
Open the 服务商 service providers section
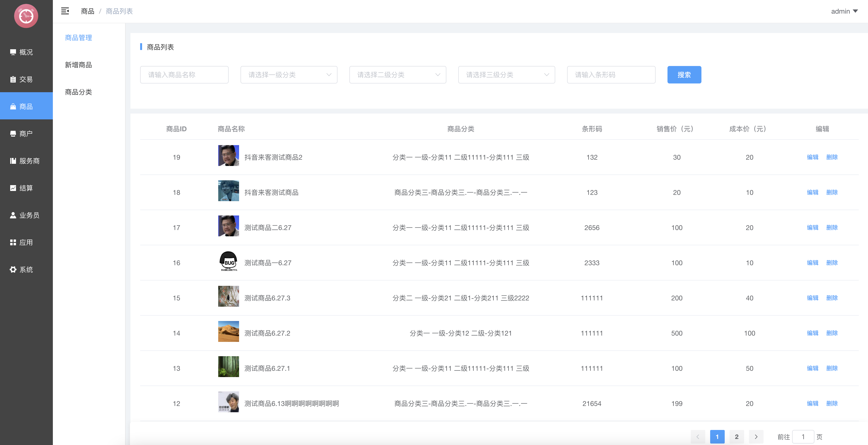click(26, 161)
